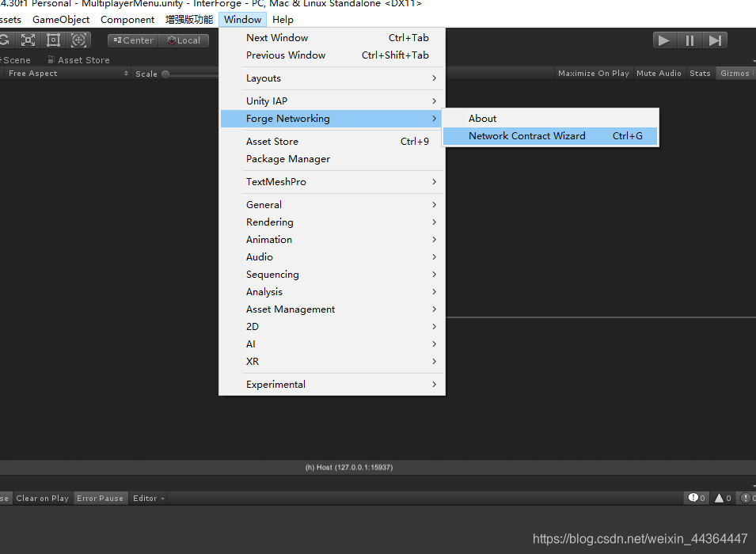Viewport: 756px width, 554px height.
Task: Open Asset Store from the Window menu
Action: point(332,142)
